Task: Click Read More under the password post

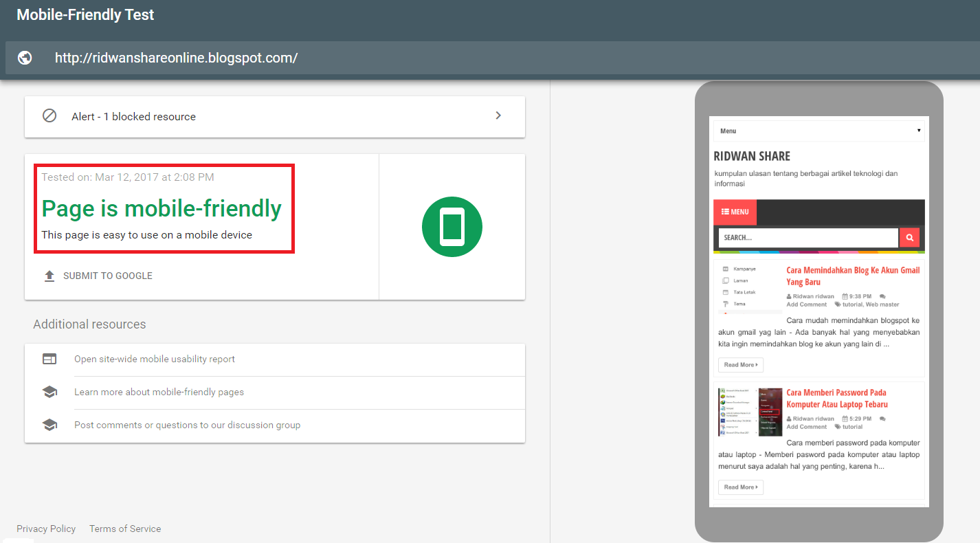Action: click(x=741, y=487)
